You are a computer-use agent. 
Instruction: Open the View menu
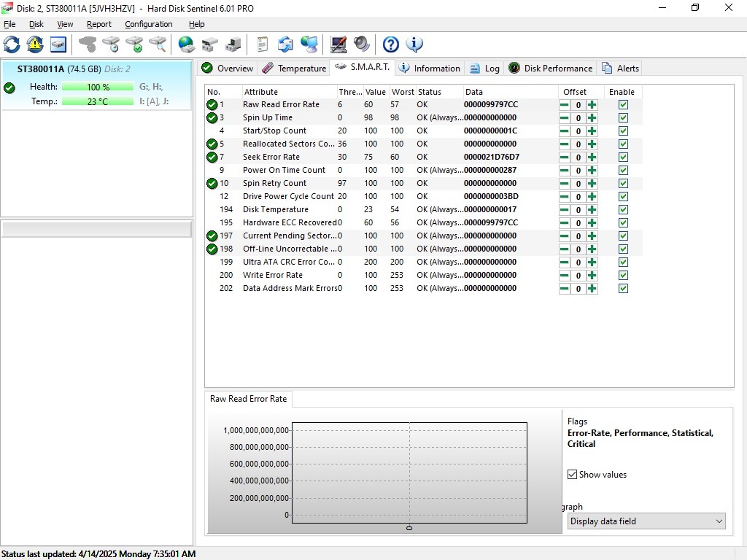click(x=65, y=24)
